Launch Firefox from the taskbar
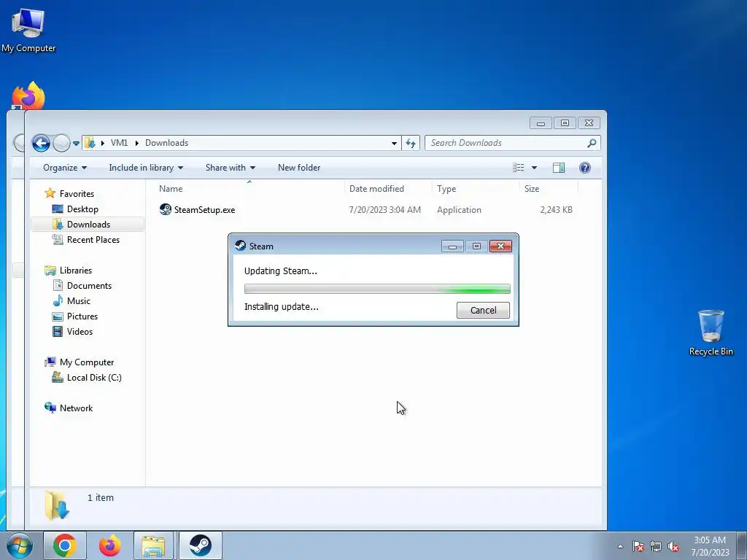 (x=109, y=545)
